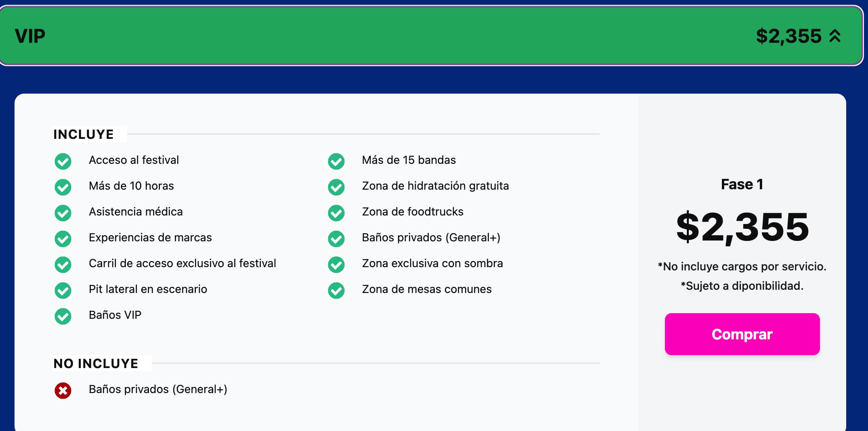868x431 pixels.
Task: Collapse the VIP section with the double chevron
Action: 835,36
